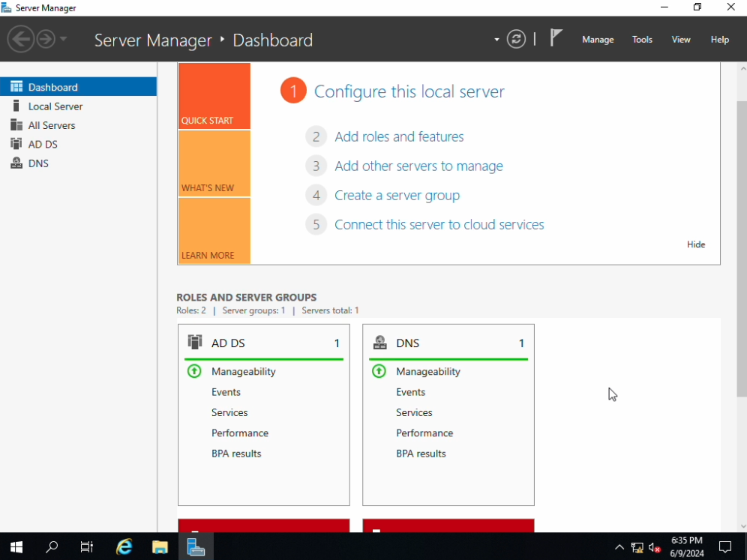Viewport: 747px width, 560px height.
Task: Click AD DS Manageability green status icon
Action: 194,371
